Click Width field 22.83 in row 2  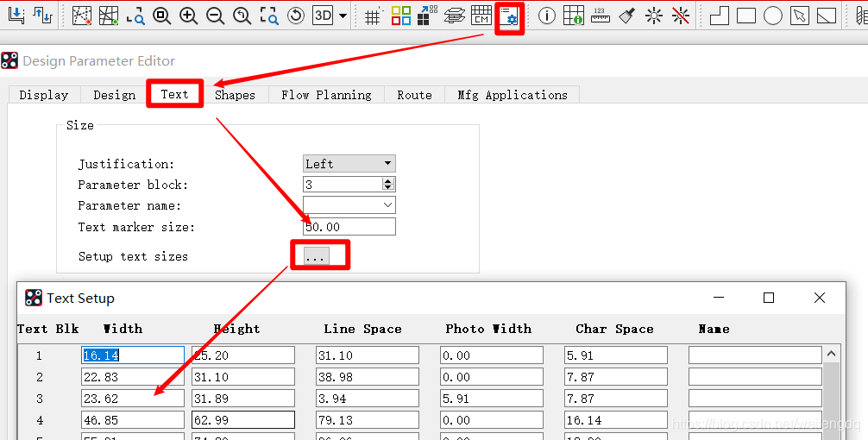[133, 377]
